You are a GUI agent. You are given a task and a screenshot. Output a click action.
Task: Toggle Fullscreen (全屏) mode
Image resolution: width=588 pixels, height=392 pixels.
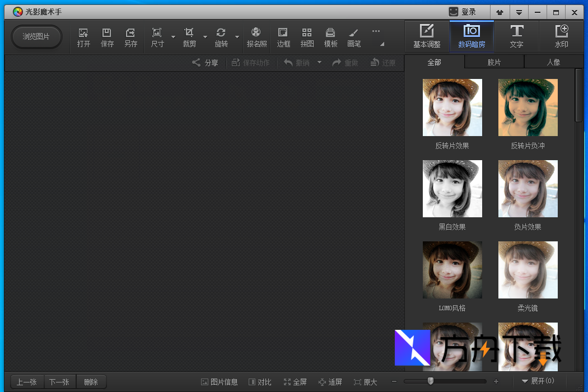point(295,382)
